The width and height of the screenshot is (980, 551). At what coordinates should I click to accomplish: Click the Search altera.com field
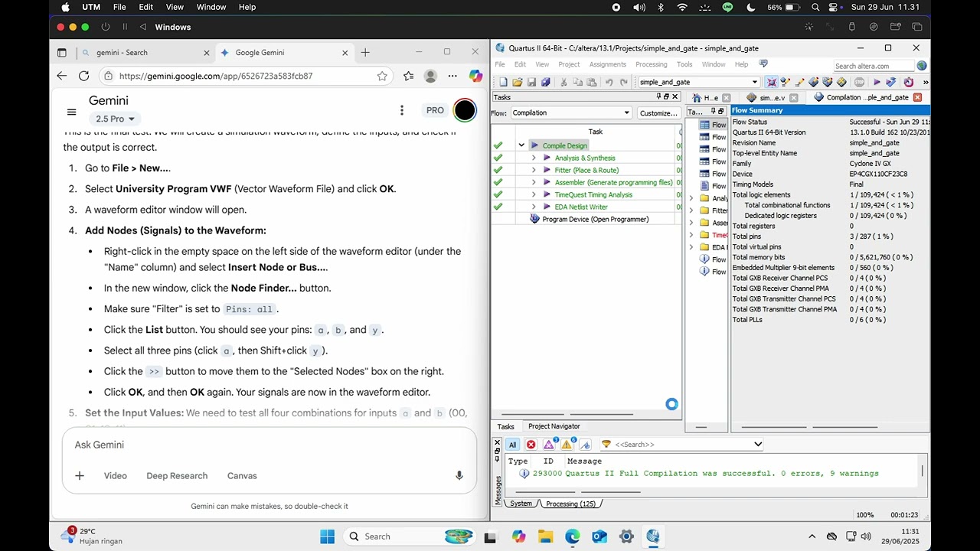[874, 66]
